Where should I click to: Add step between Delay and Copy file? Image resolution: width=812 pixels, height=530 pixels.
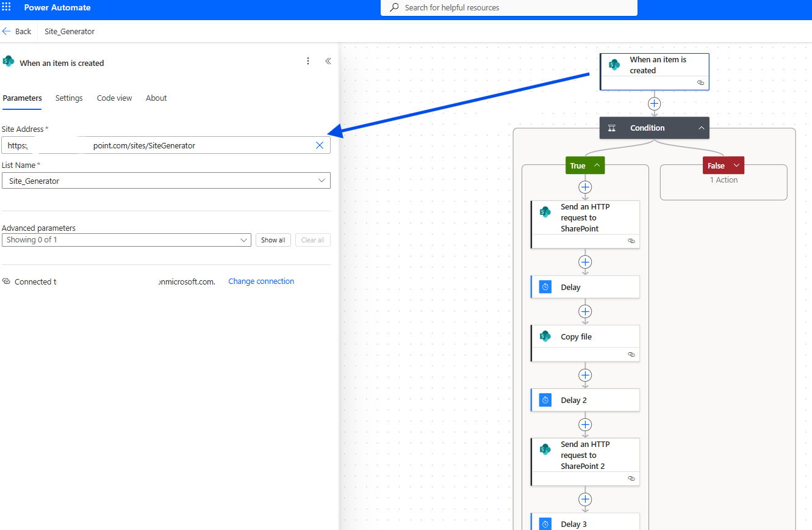585,311
